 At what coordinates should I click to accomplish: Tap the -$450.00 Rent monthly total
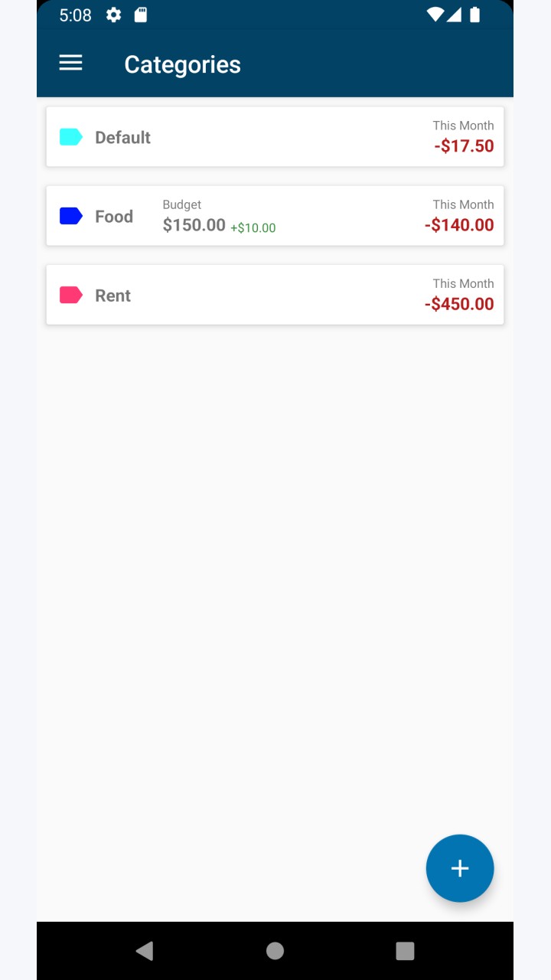coord(459,304)
